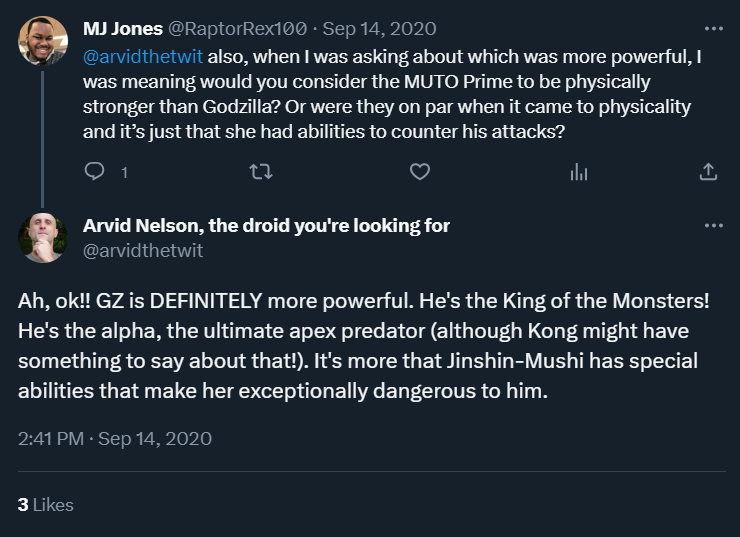740x537 pixels.
Task: Click the @arvidthetwit handle under Arvid's name
Action: [143, 250]
